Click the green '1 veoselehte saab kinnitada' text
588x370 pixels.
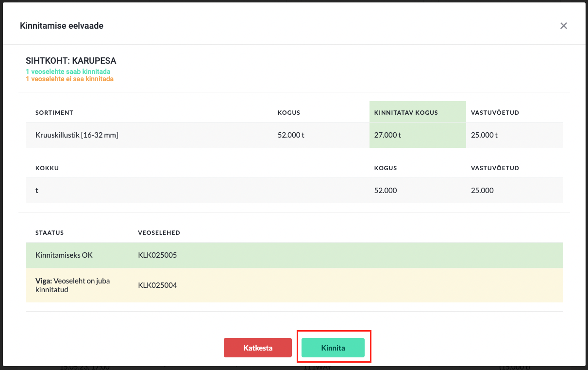click(68, 71)
